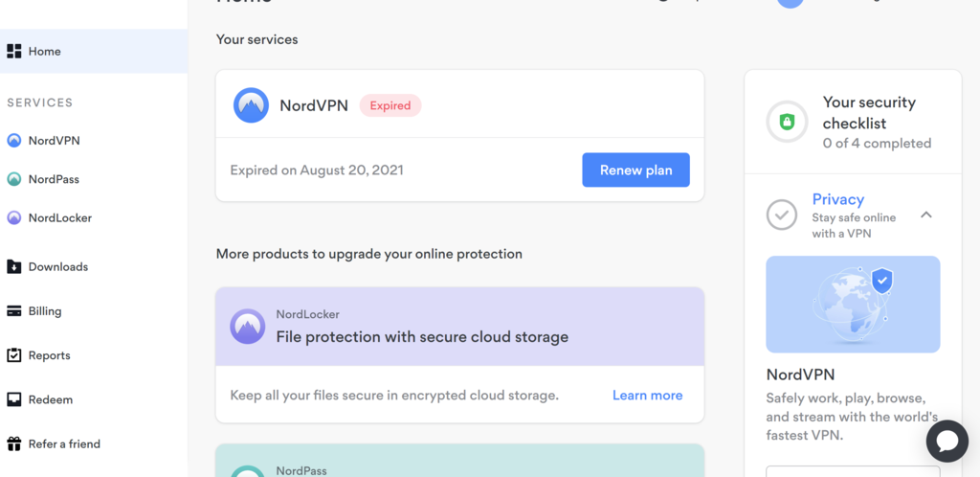Click the Renew plan button
The height and width of the screenshot is (477, 980).
pos(635,170)
